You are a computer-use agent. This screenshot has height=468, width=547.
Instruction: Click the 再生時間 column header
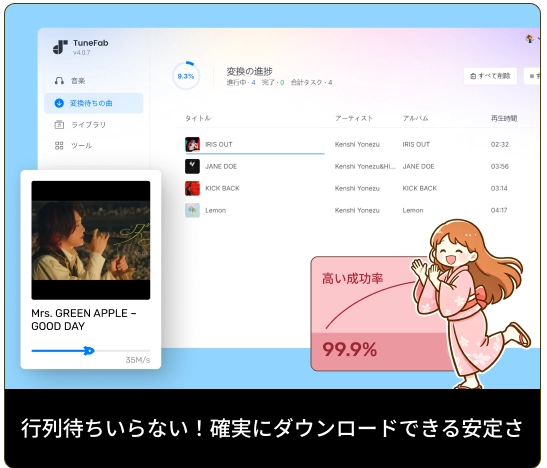(504, 118)
